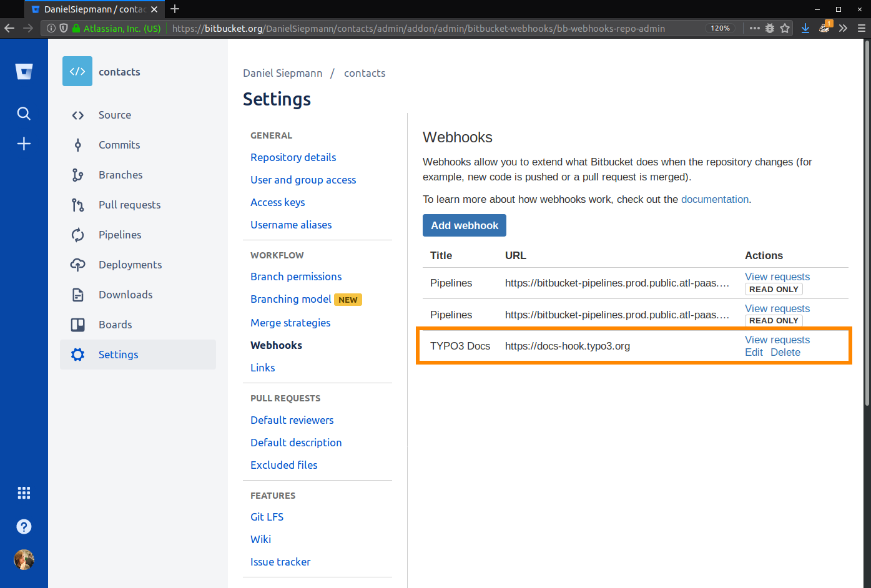871x588 pixels.
Task: Click the green padlock security icon
Action: tap(76, 28)
